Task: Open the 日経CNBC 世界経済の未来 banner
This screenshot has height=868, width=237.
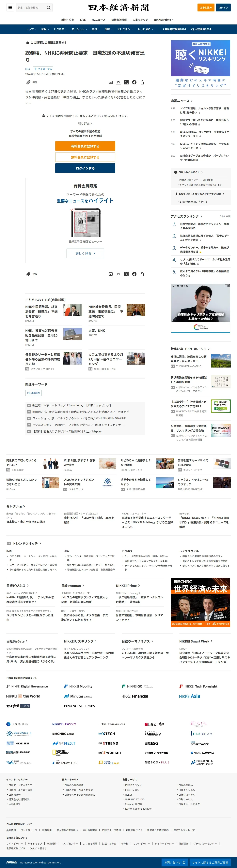Action: 201,602
